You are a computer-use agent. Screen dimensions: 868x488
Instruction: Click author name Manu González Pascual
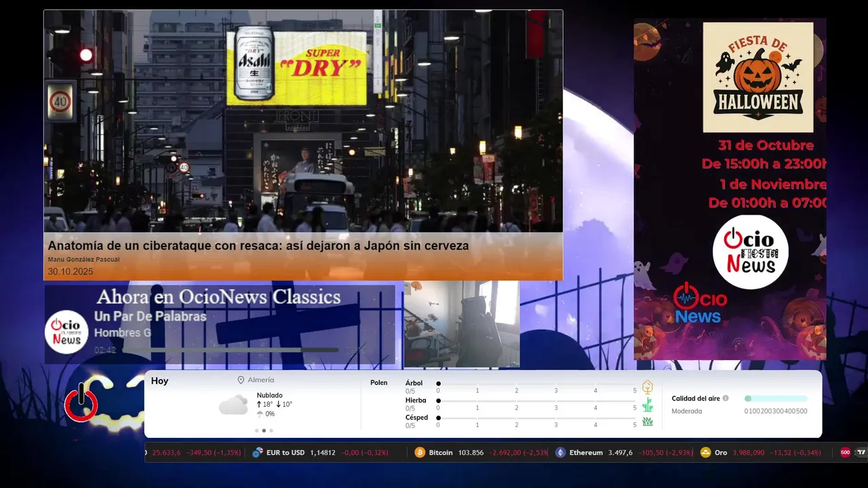click(x=83, y=260)
